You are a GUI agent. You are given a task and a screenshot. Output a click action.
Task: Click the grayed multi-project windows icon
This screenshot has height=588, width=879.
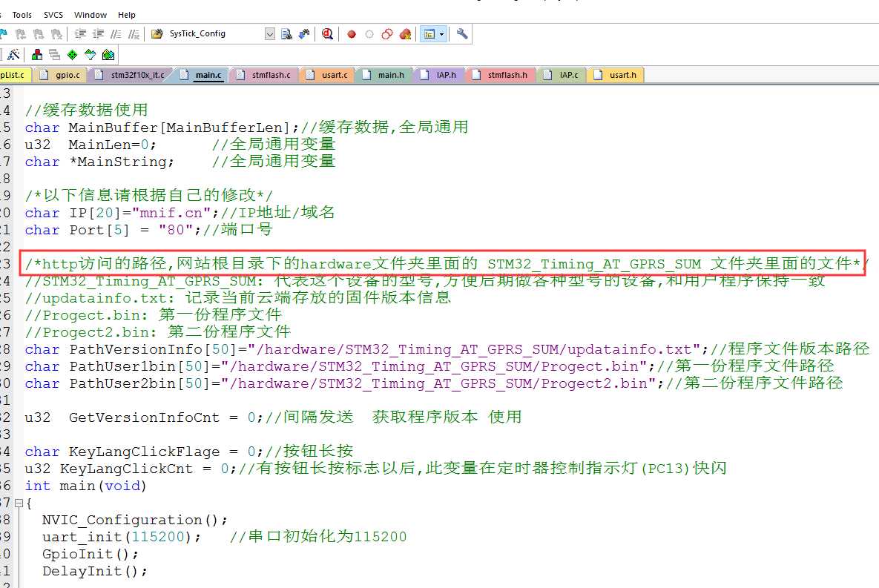[54, 54]
